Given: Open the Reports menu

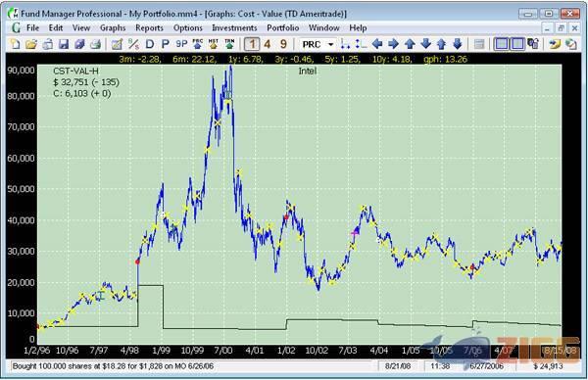Looking at the screenshot, I should coord(149,27).
